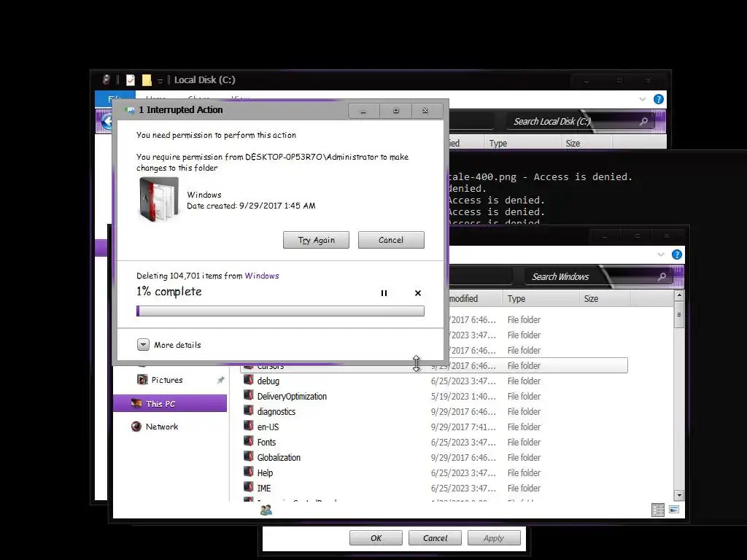
Task: Click the folder icon beside Help
Action: click(248, 472)
